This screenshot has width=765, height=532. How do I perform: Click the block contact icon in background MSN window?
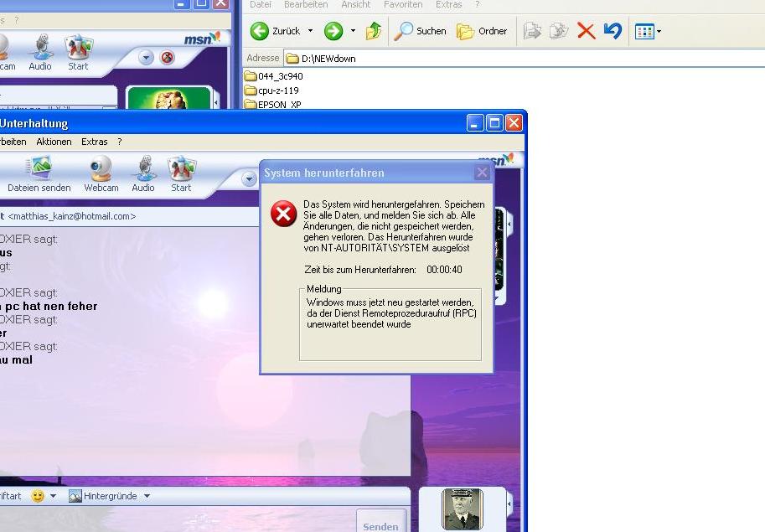point(168,58)
